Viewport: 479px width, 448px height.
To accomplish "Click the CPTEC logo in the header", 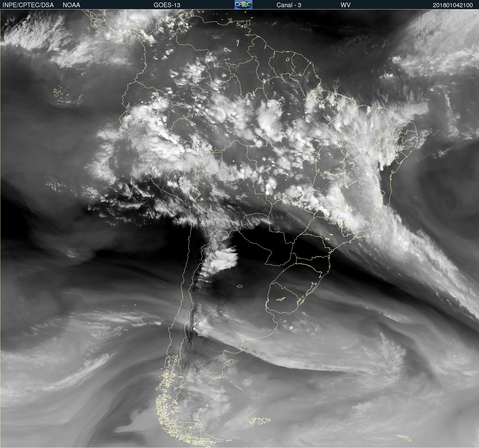I will coord(243,5).
